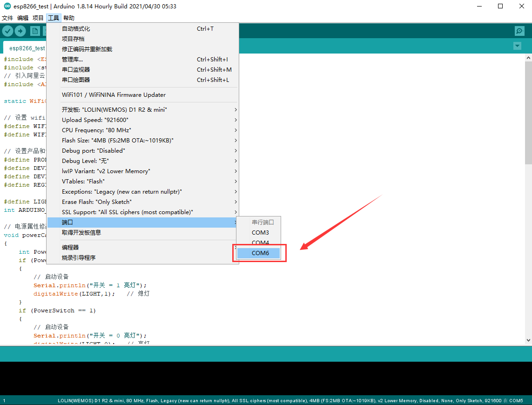This screenshot has height=405, width=532.
Task: Expand the Debug Level submenu
Action: click(x=142, y=161)
